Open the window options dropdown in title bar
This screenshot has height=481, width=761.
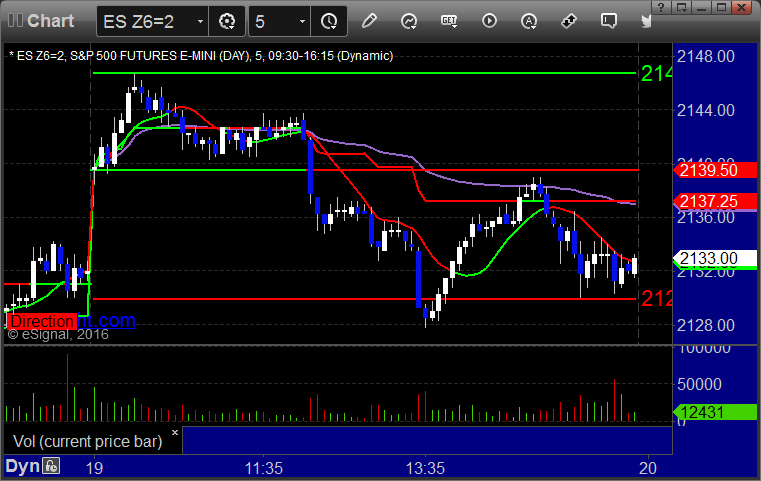(x=681, y=7)
